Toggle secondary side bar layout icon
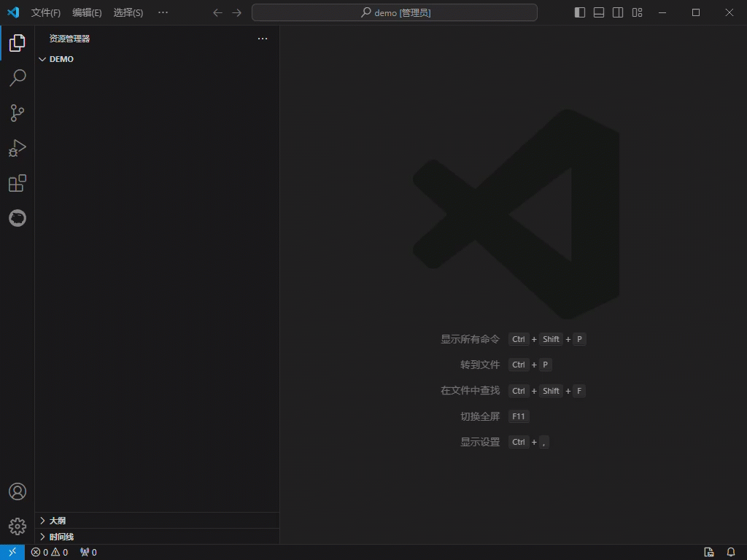 click(x=618, y=12)
